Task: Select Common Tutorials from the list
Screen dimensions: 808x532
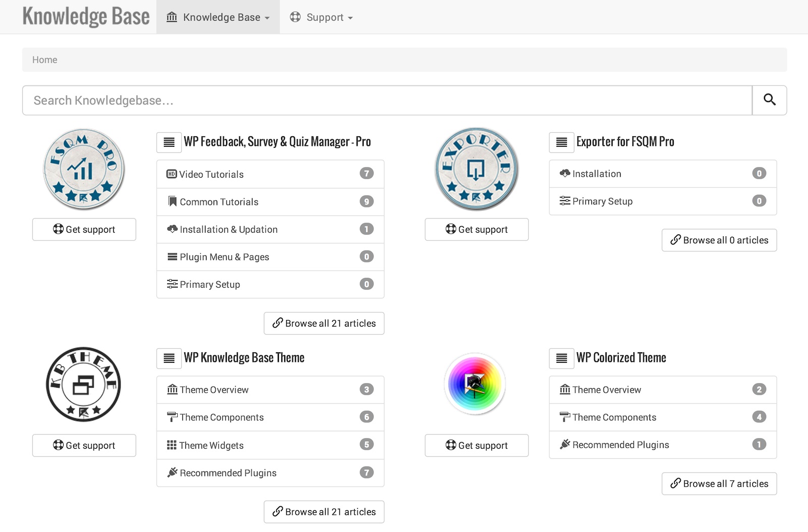Action: click(x=219, y=202)
